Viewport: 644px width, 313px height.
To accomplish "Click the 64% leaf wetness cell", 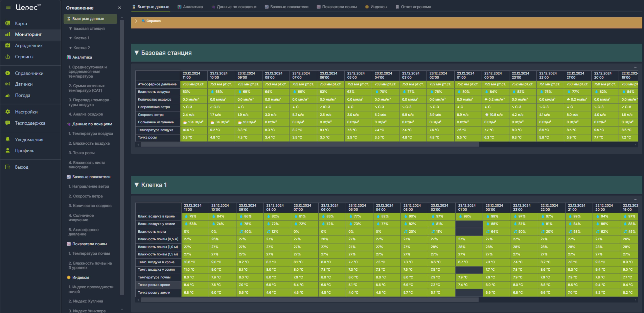I will (x=496, y=232).
